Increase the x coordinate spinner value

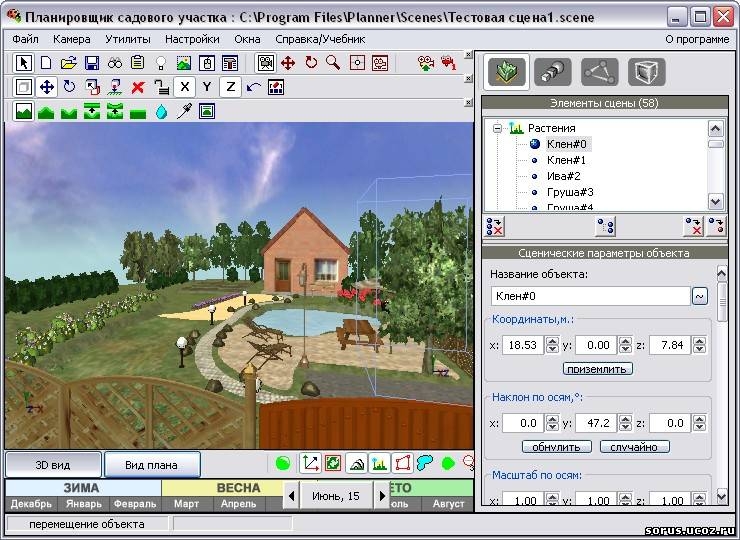tap(552, 341)
